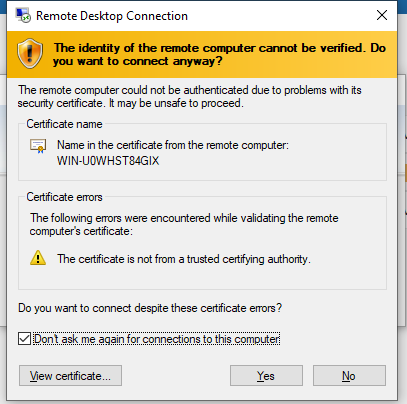Click the 'Name in the certificate' label text
Screen dimensions: 407x404
click(x=173, y=145)
